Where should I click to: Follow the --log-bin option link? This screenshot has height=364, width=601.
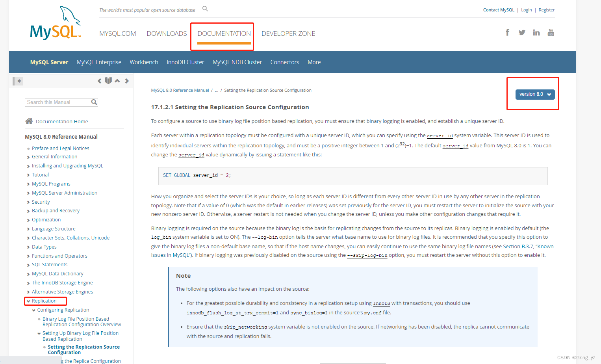(x=265, y=237)
